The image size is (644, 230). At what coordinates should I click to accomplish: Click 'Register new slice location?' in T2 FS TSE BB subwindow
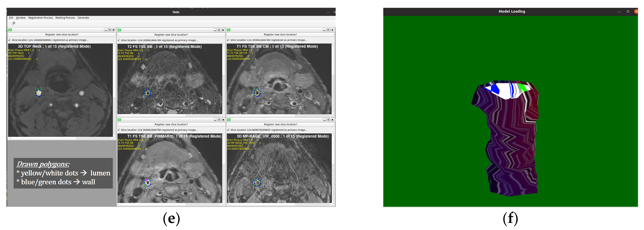171,35
